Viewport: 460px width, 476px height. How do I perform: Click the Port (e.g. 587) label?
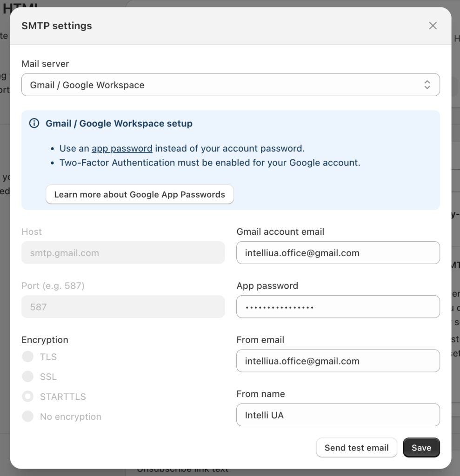pos(53,286)
